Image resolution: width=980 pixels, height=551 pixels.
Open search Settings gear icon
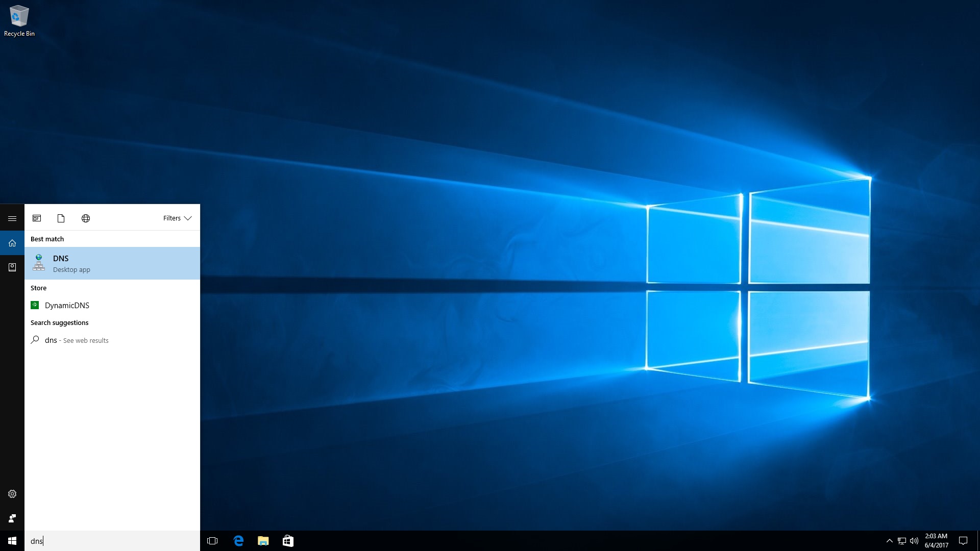[x=12, y=494]
